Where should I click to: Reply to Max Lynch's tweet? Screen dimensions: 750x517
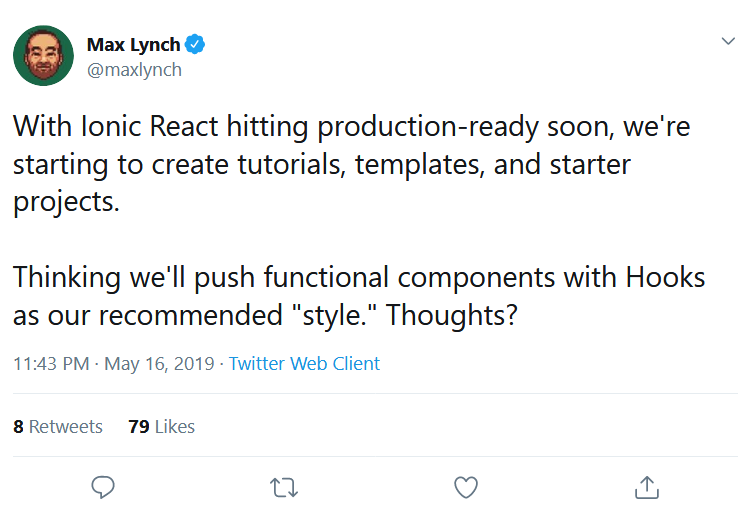103,487
